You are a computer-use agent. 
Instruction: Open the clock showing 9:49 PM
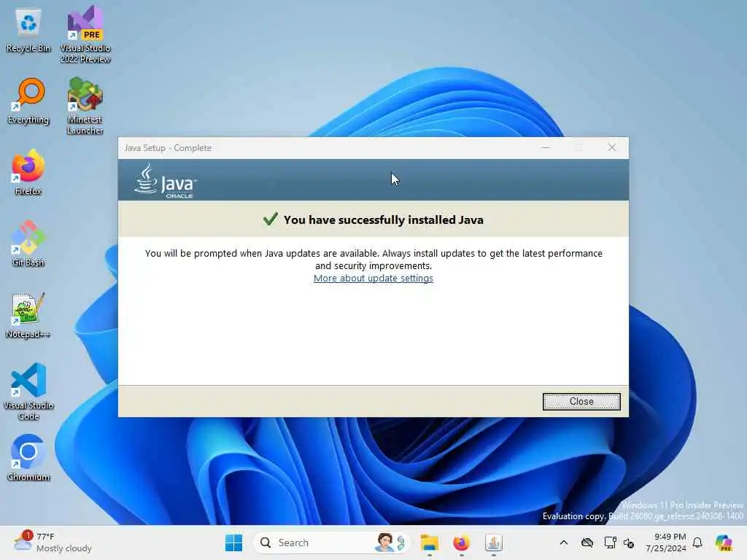[x=666, y=542]
